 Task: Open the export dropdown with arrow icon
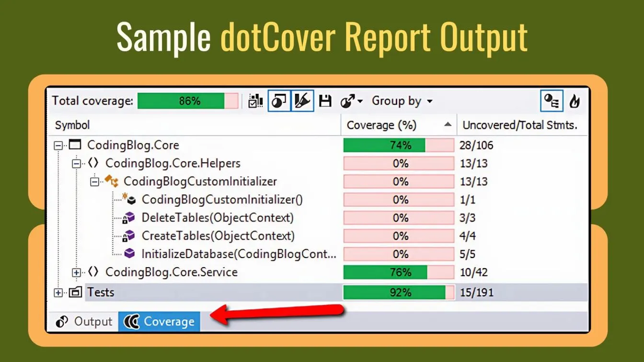(351, 101)
